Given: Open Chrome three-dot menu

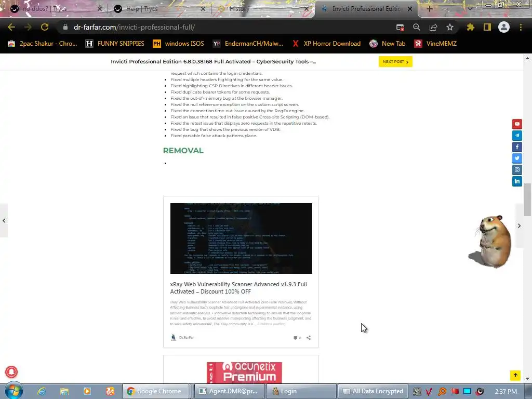Looking at the screenshot, I should coord(521,27).
